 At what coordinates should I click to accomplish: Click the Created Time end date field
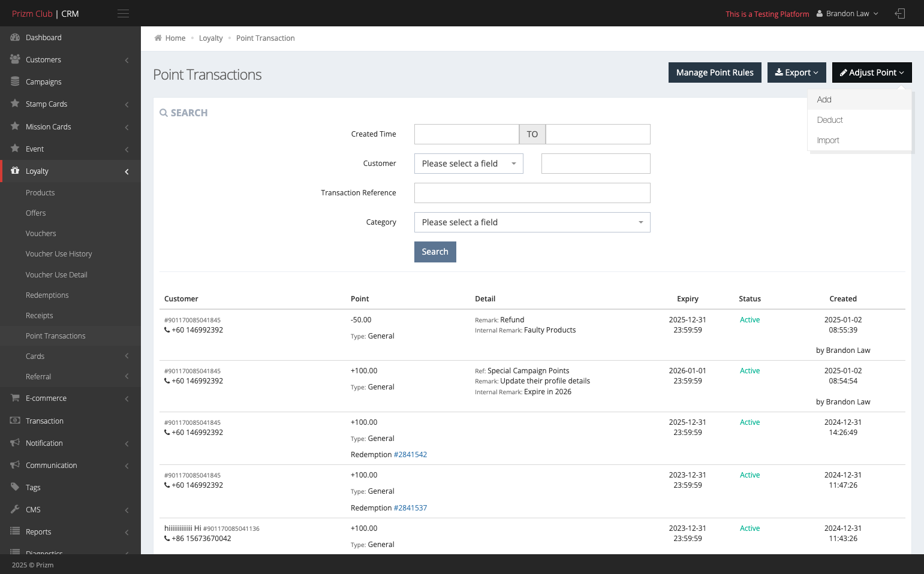[x=598, y=134]
